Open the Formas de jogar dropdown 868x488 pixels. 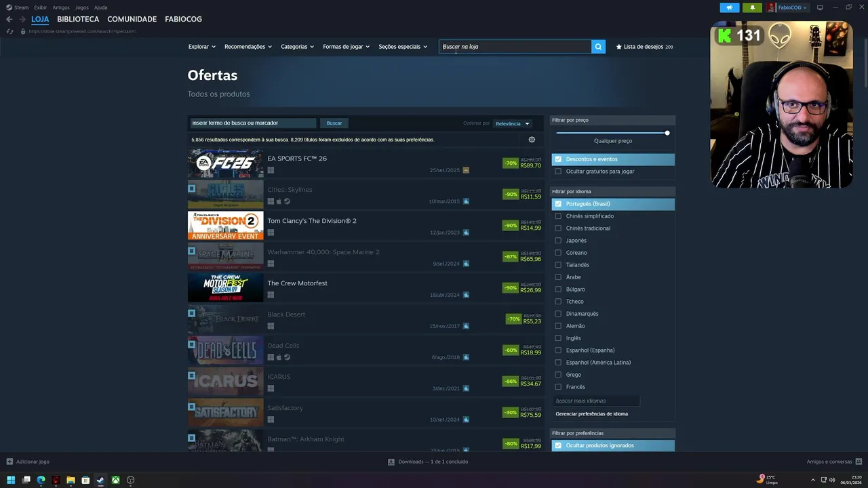point(347,47)
